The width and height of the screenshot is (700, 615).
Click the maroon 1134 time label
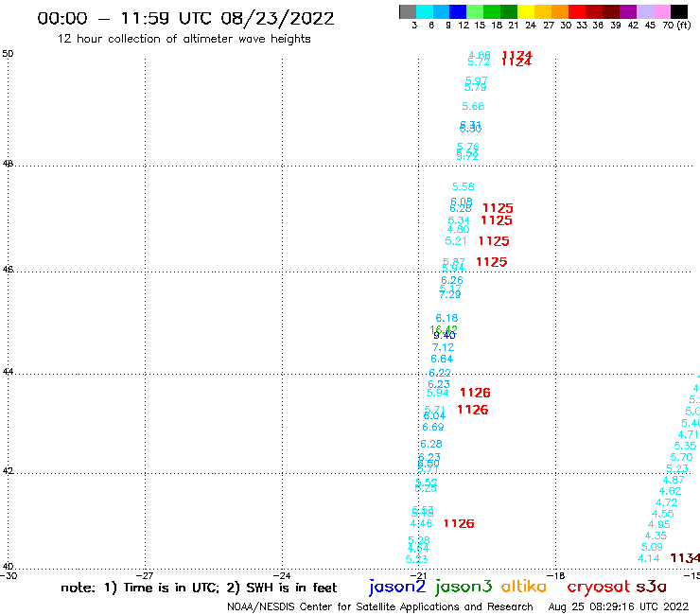(x=685, y=558)
